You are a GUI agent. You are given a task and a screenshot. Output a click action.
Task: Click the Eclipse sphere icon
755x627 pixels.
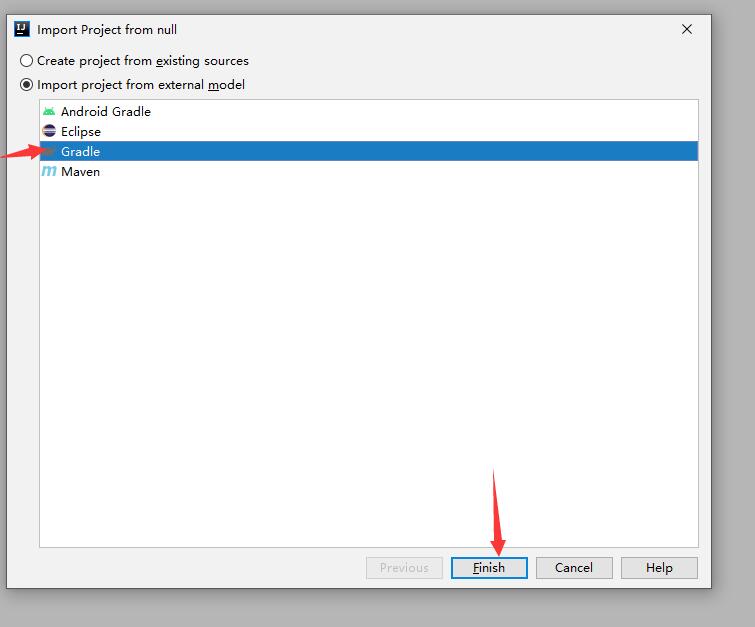tap(49, 131)
